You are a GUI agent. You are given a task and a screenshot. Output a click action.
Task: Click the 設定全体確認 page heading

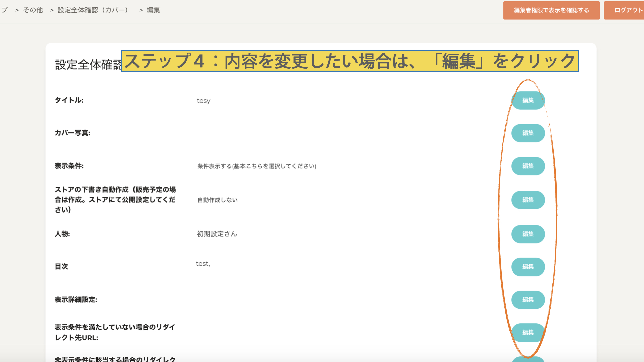(x=88, y=65)
